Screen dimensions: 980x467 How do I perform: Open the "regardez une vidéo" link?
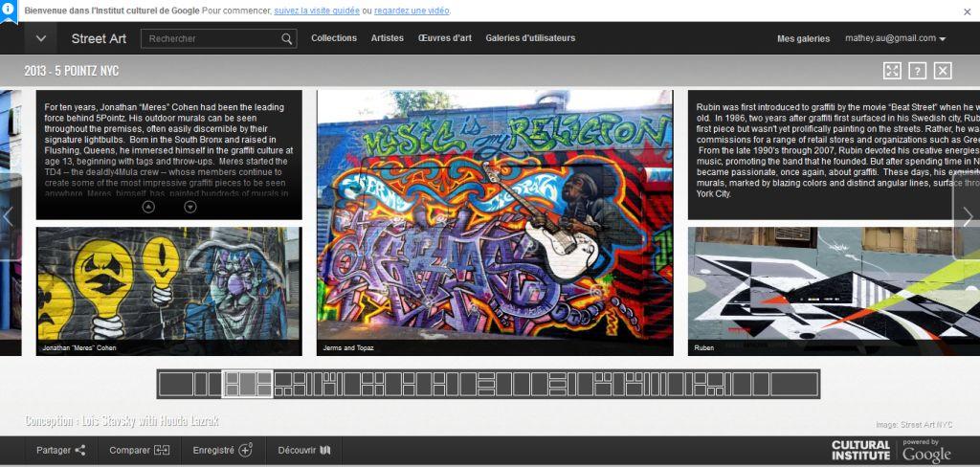coord(412,11)
